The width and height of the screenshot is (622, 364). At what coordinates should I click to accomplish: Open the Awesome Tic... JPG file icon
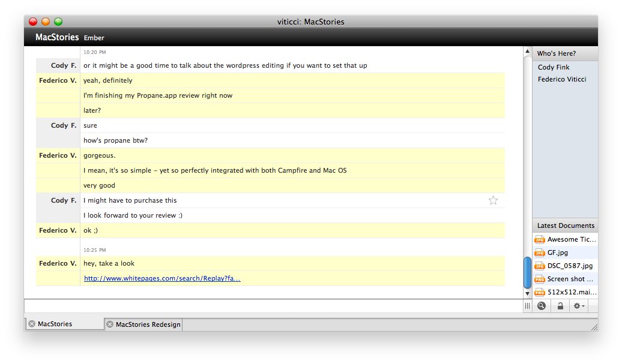[x=540, y=239]
